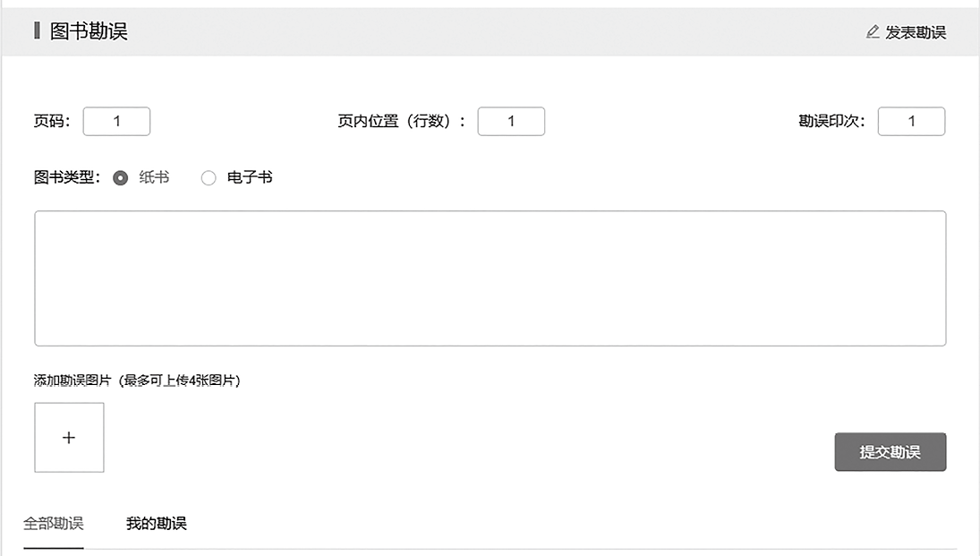Image resolution: width=980 pixels, height=556 pixels.
Task: Click inside the large 勘误 description text area
Action: pyautogui.click(x=490, y=278)
